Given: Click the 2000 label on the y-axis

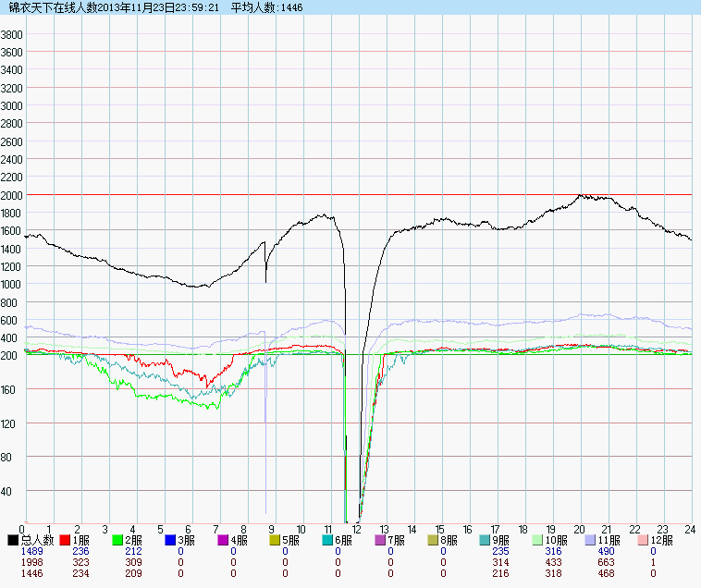Looking at the screenshot, I should point(12,196).
